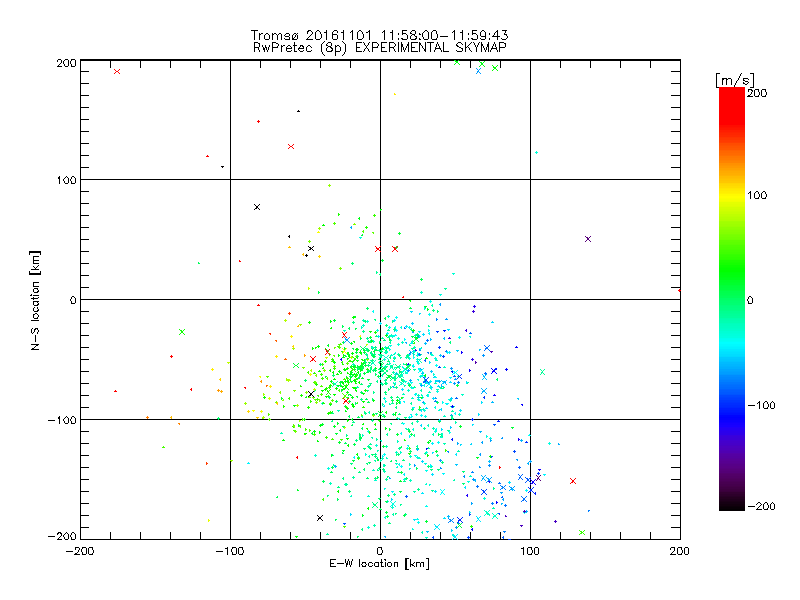Click the colorbar tick label '0'
800x600 pixels.
point(750,300)
